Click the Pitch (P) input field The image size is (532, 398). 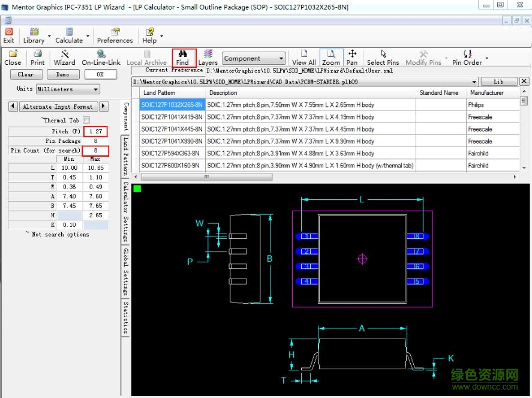point(96,131)
